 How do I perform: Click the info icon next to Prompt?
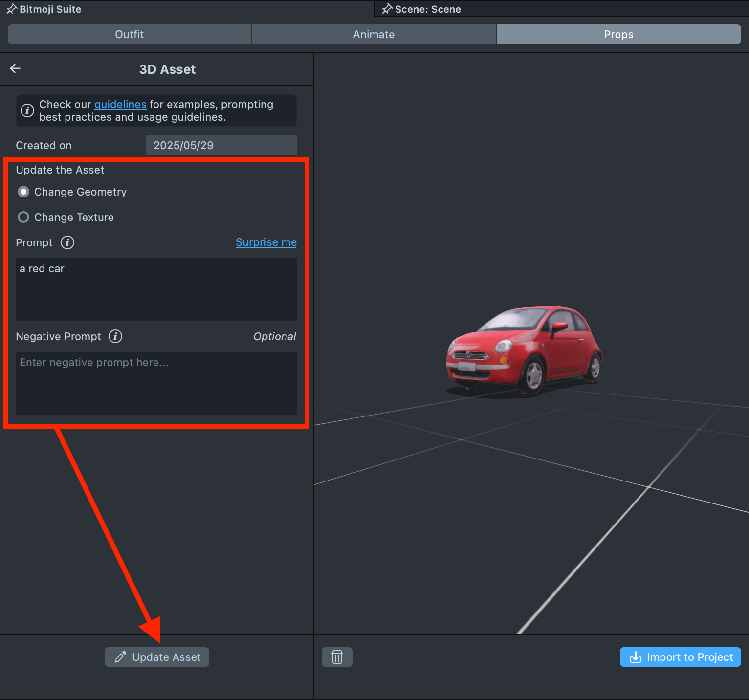(67, 242)
